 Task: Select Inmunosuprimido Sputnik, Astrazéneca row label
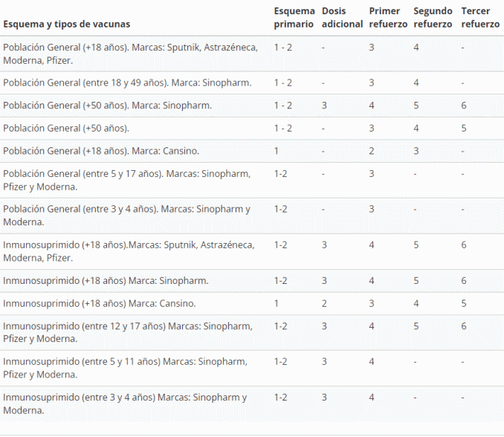pos(129,251)
